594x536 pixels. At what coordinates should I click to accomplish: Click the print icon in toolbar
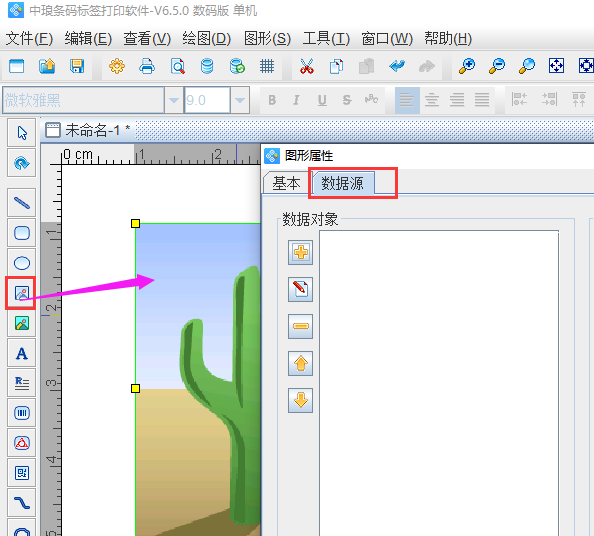pos(147,66)
